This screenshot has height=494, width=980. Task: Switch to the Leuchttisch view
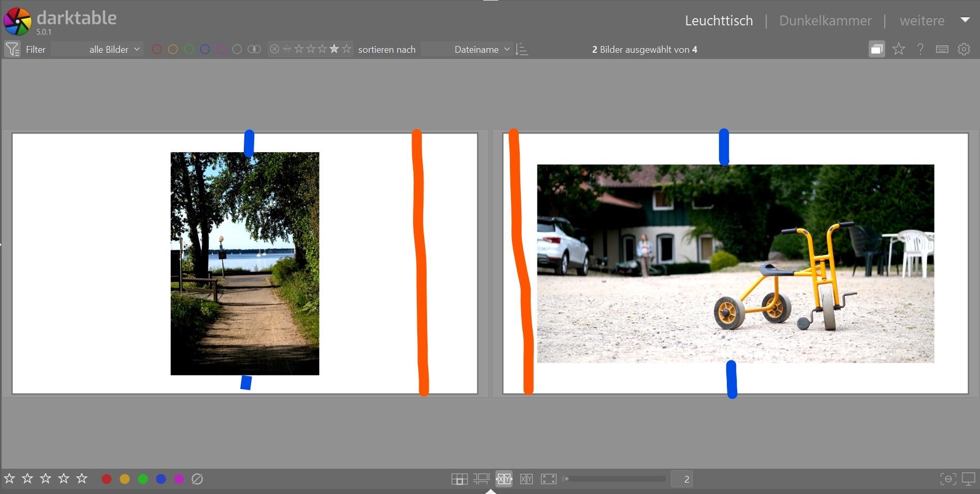click(x=719, y=21)
